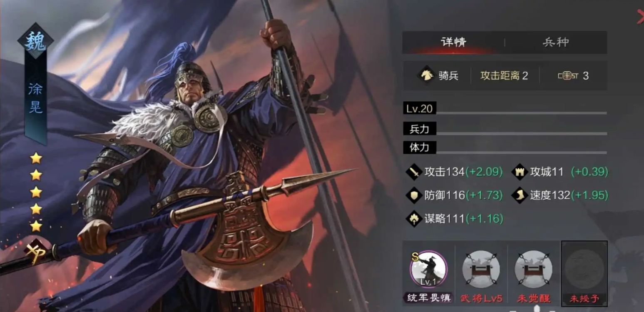Close the general details panel

[x=640, y=16]
